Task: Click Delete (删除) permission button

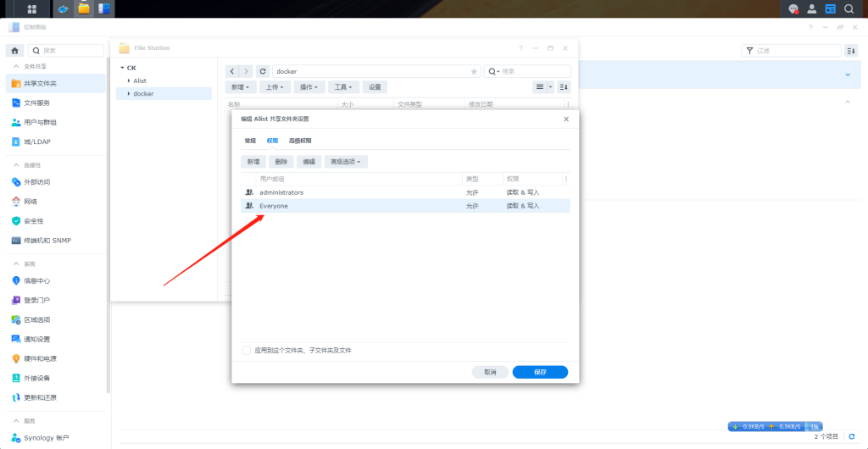Action: coord(281,162)
